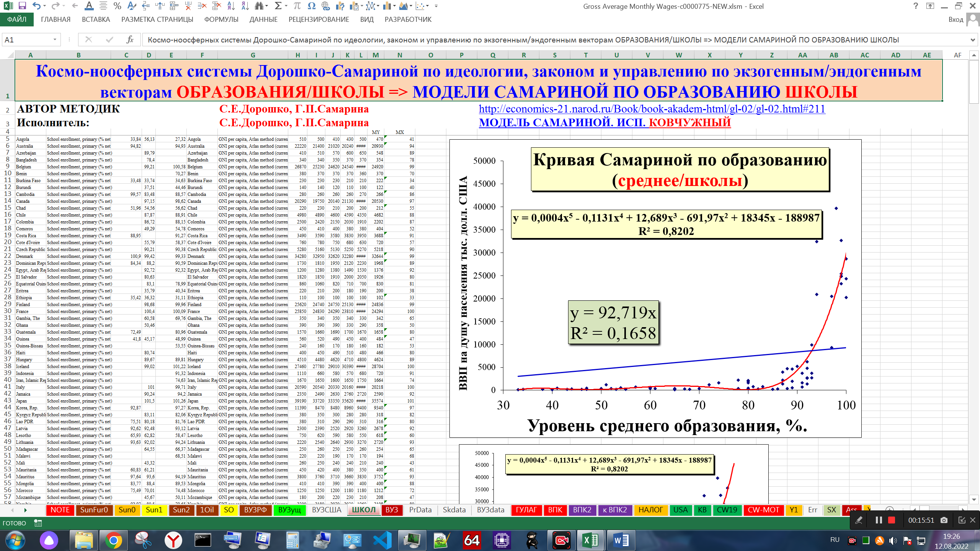The image size is (980, 551).
Task: Click the insert function fx icon
Action: pos(130,39)
